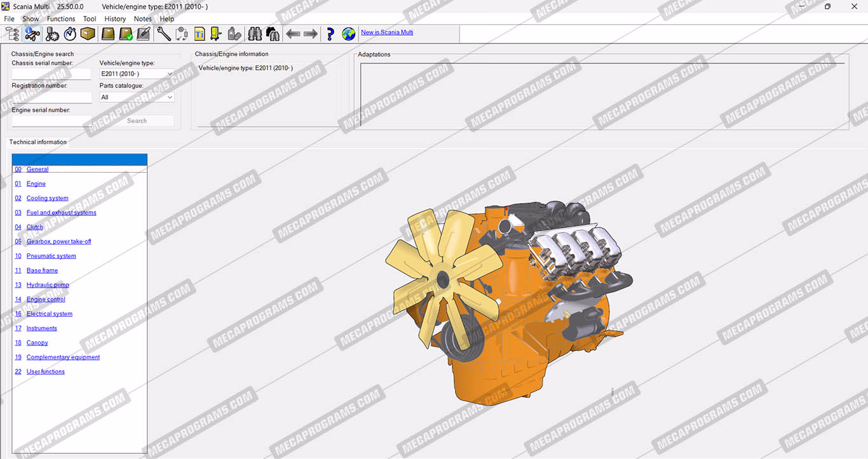Open the Electrical system link

(x=50, y=314)
